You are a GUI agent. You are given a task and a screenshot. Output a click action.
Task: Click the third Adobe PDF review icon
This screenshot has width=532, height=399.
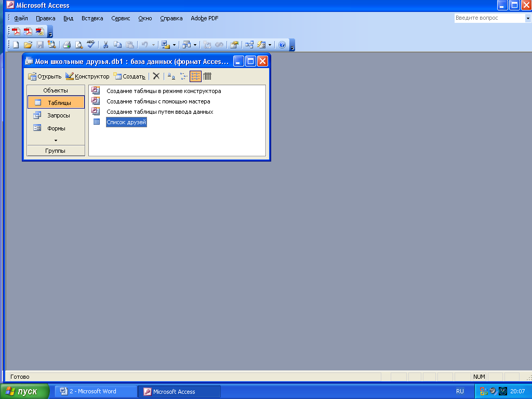(x=40, y=32)
